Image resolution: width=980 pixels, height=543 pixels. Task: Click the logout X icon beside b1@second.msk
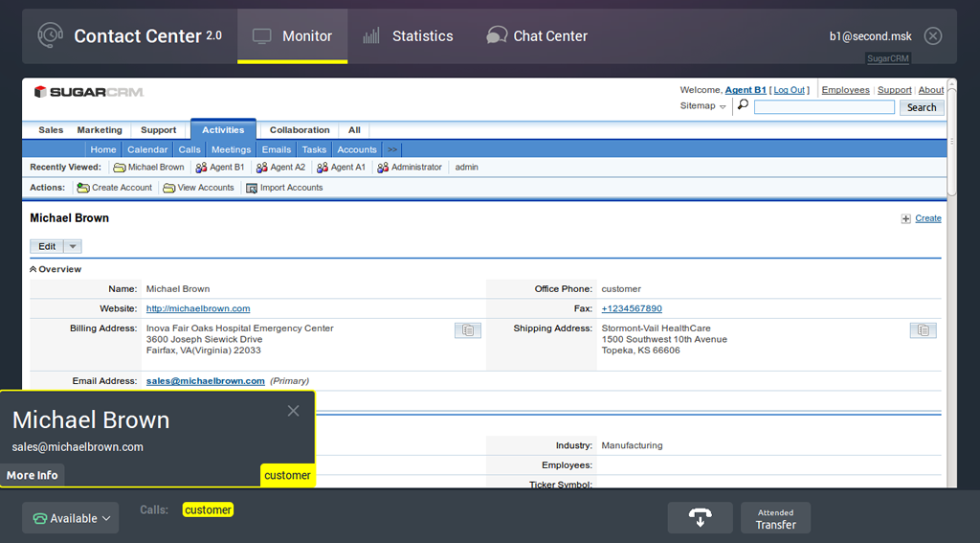(x=932, y=36)
